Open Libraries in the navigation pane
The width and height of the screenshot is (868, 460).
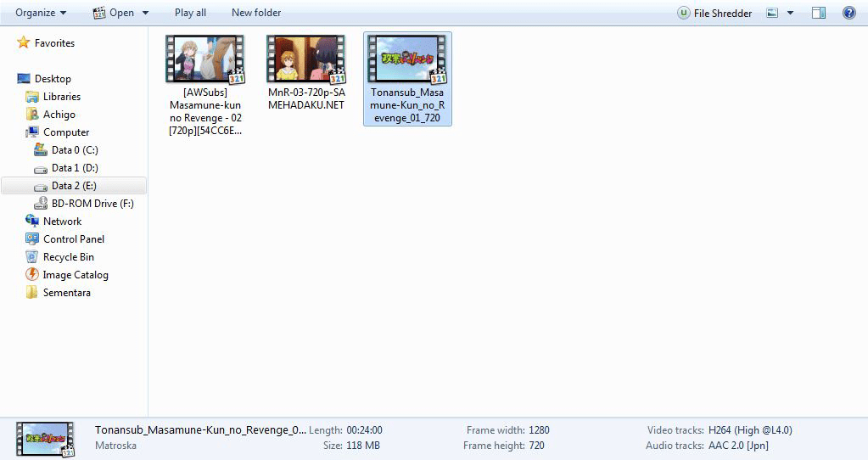[x=62, y=96]
